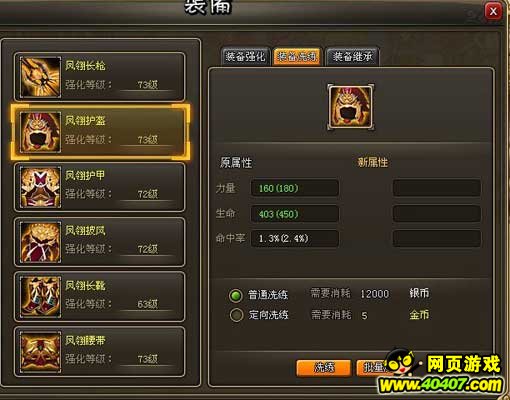Select the 凤翎腰带 belt icon
510x400 pixels.
[x=40, y=352]
